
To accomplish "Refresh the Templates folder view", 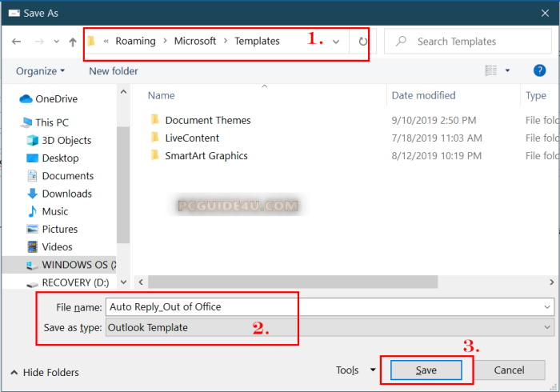I will tap(363, 41).
